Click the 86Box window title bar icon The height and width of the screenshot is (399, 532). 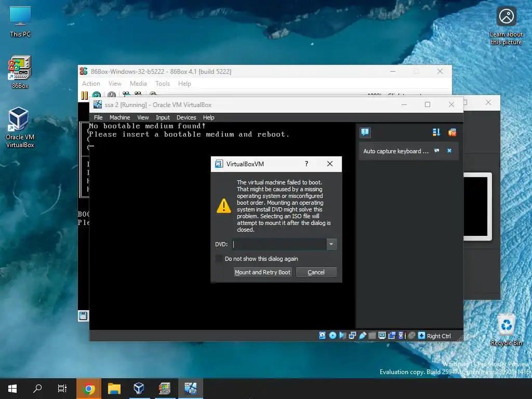tap(84, 71)
